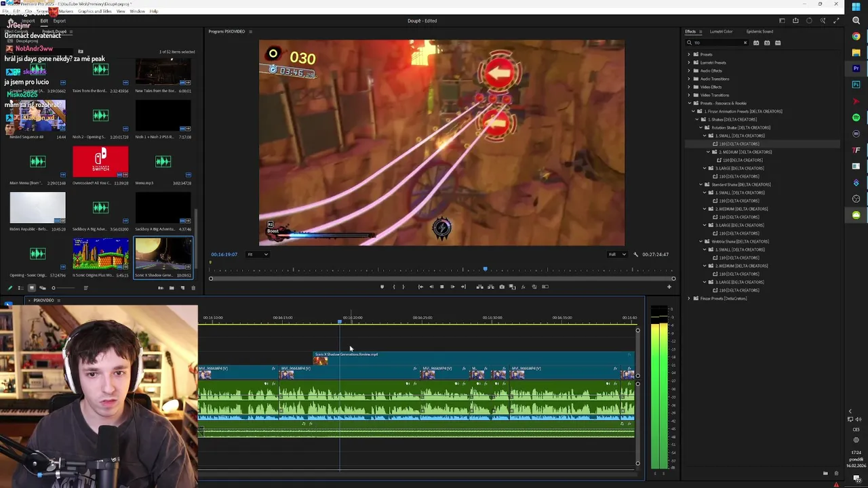Go to Out point
This screenshot has width=868, height=488.
(x=463, y=287)
